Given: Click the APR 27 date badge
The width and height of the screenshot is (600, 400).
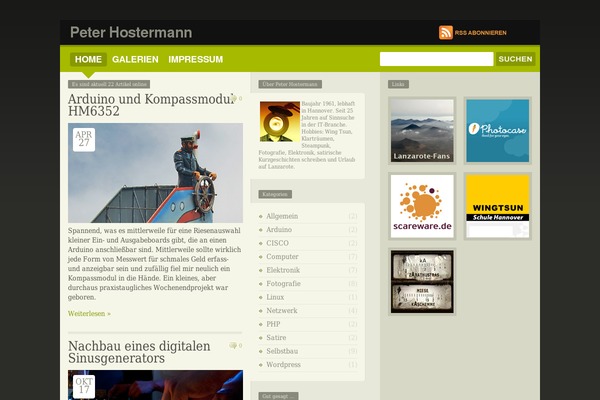Looking at the screenshot, I should pyautogui.click(x=84, y=139).
